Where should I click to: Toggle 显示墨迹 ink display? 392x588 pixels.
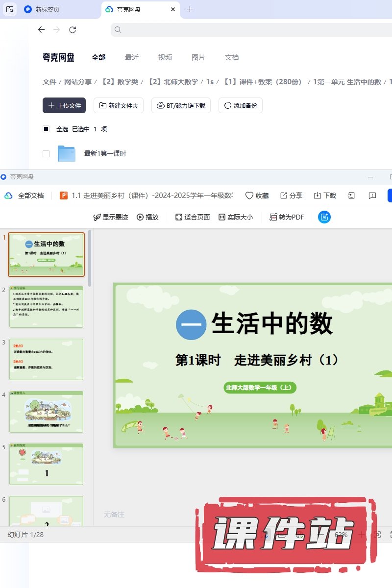(111, 217)
